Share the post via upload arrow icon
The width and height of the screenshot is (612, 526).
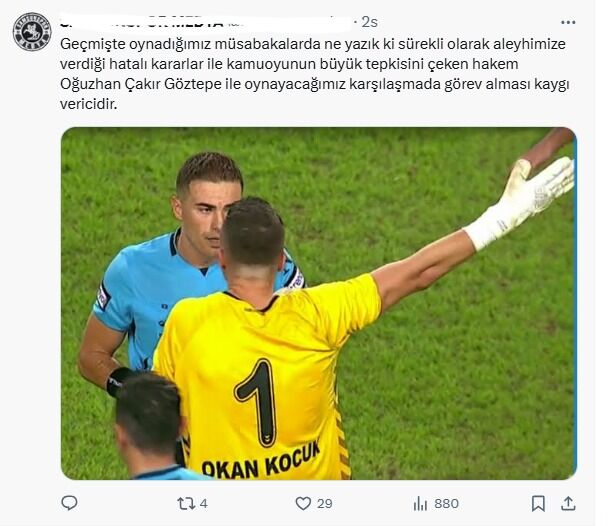(x=568, y=503)
